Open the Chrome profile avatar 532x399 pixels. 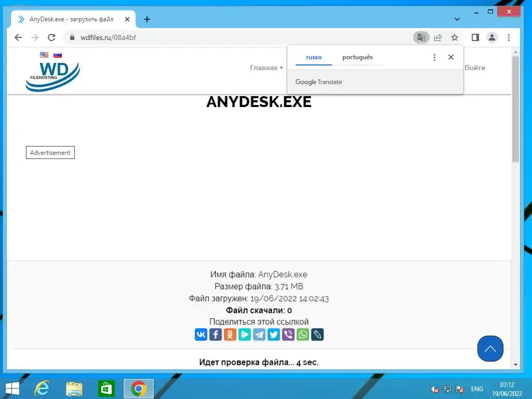[x=492, y=37]
